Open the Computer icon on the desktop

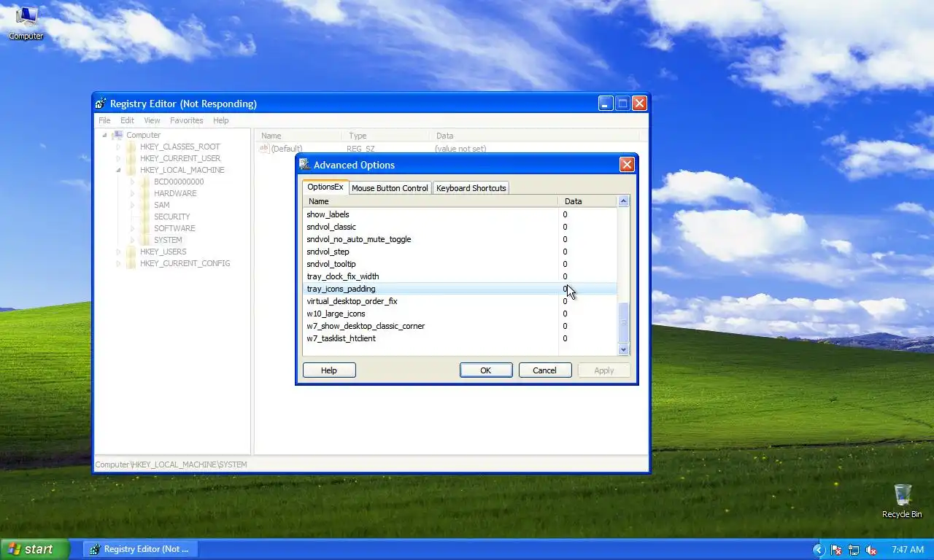tap(26, 23)
